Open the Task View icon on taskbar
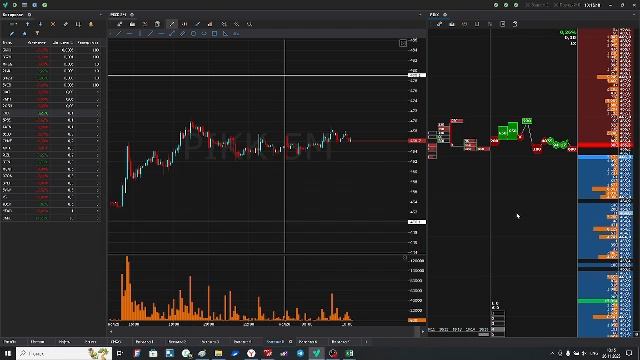The image size is (640, 360). point(120,353)
